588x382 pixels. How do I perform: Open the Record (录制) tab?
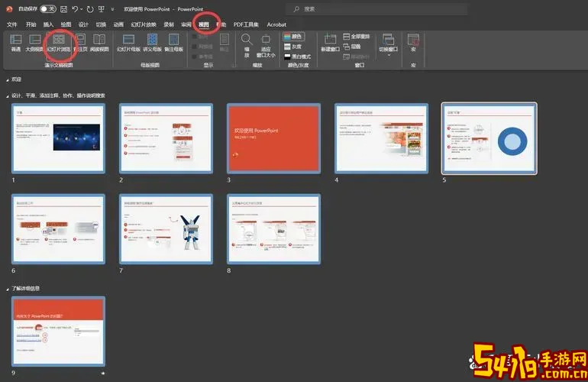coord(169,24)
